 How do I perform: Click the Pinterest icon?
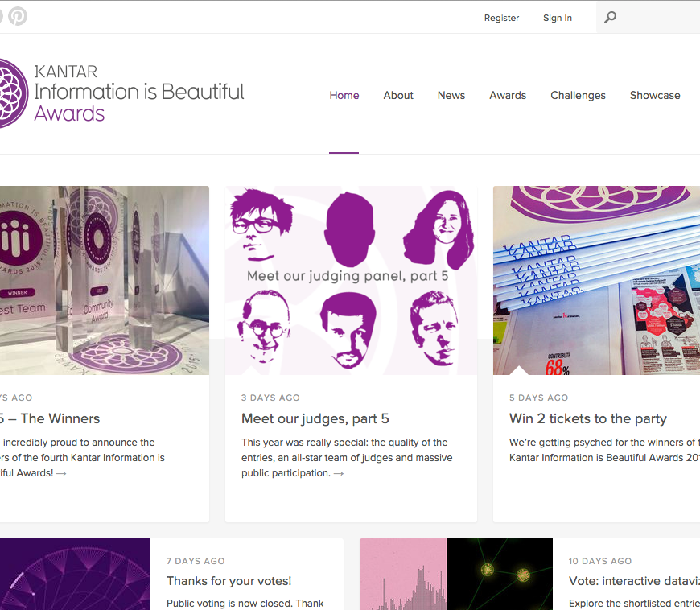18,16
